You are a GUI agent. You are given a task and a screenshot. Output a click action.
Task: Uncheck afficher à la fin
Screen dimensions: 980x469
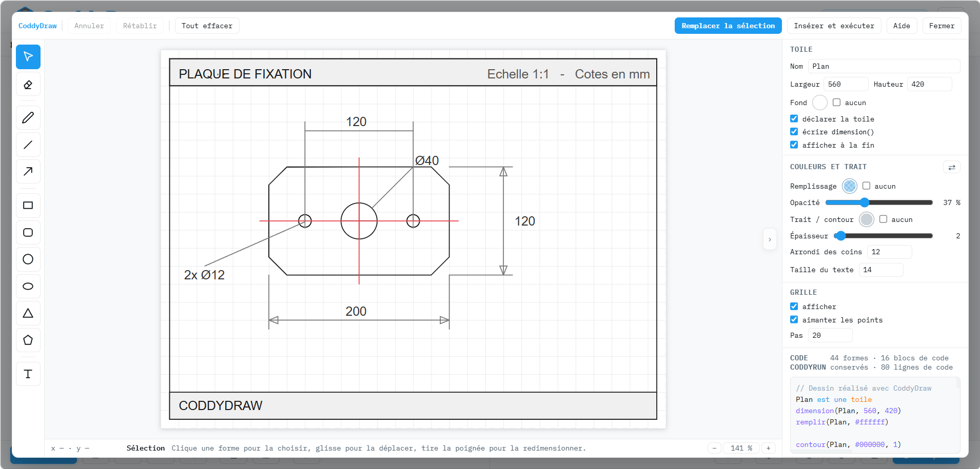(794, 145)
